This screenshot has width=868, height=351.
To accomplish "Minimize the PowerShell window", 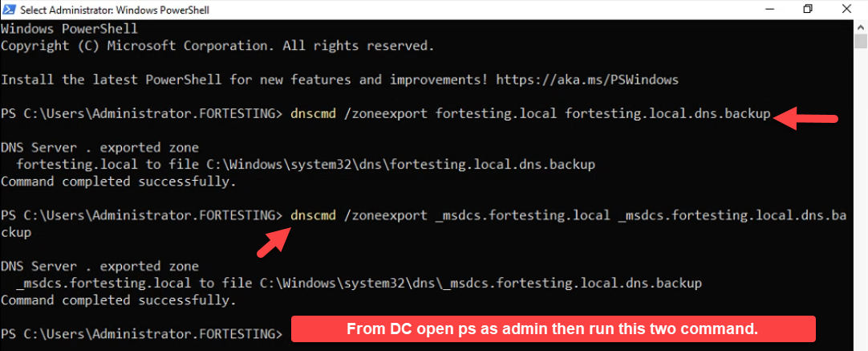I will pos(771,10).
